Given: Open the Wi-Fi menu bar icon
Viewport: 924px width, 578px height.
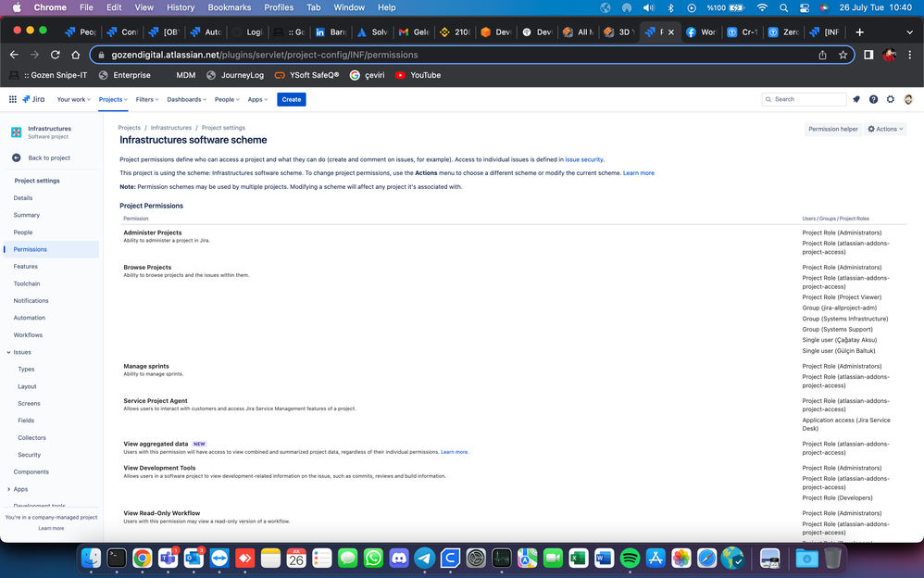Looking at the screenshot, I should click(762, 7).
